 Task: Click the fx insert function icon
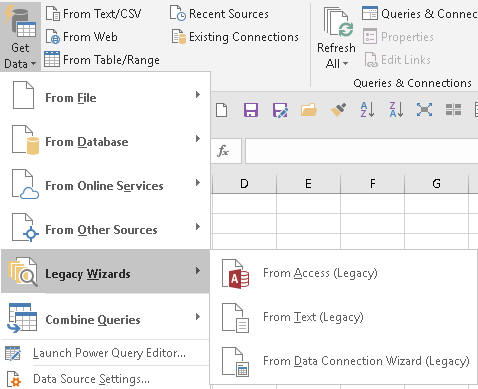[223, 151]
